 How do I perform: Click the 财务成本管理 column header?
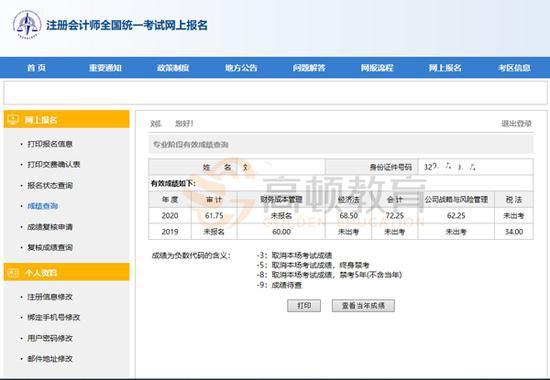pyautogui.click(x=281, y=200)
